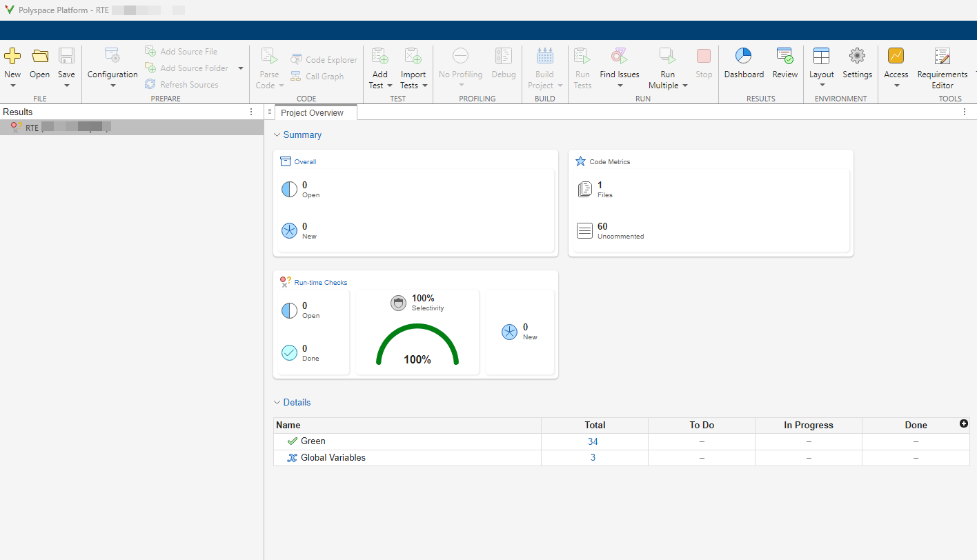Collapse the Summary section
The image size is (977, 560).
(277, 135)
